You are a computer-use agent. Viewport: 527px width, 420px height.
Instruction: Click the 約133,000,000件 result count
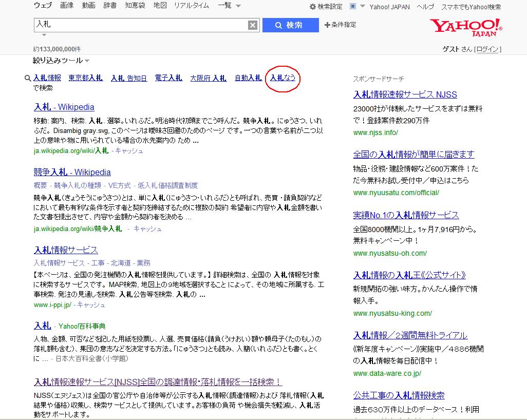(57, 49)
